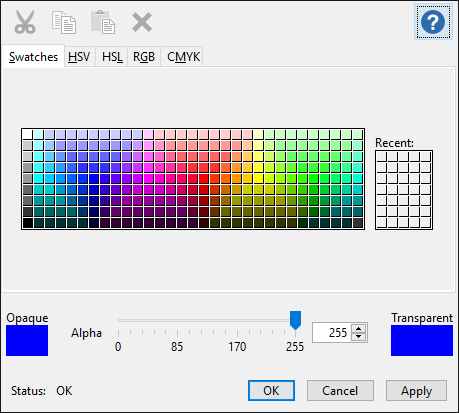Switch to the HSV tab
Screen dimensions: 459x413
tap(79, 57)
